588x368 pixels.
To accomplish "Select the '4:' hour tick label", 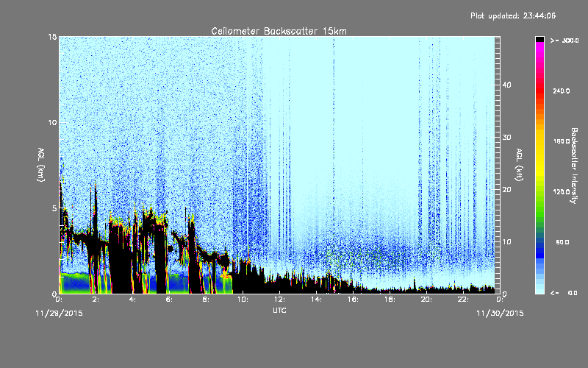I will [x=132, y=300].
